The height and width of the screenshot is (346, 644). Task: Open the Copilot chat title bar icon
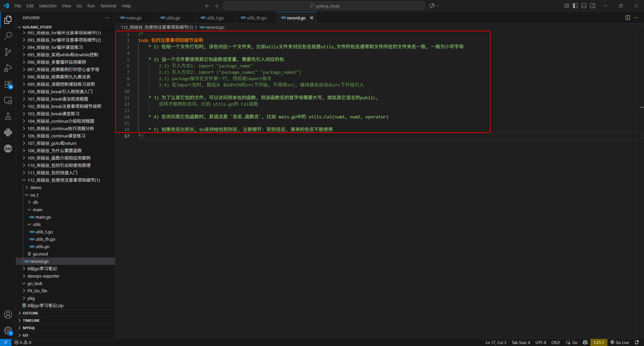click(x=434, y=6)
